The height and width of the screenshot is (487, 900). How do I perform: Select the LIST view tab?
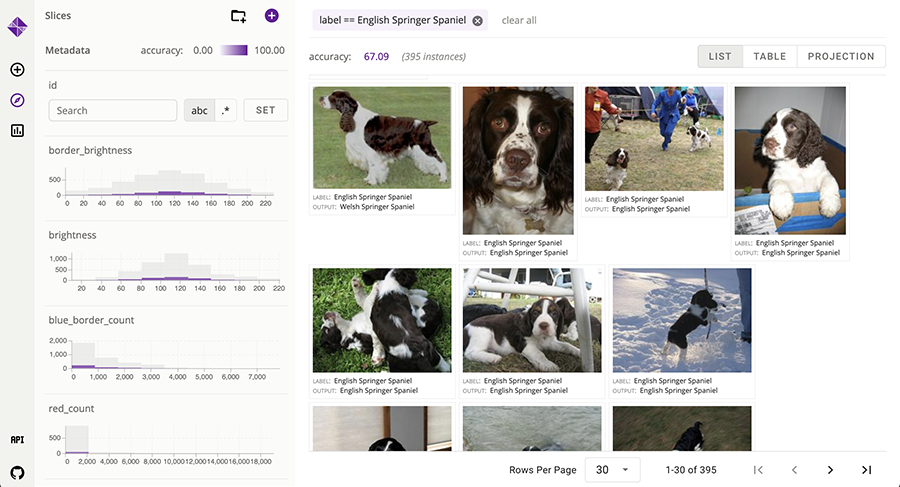[720, 57]
